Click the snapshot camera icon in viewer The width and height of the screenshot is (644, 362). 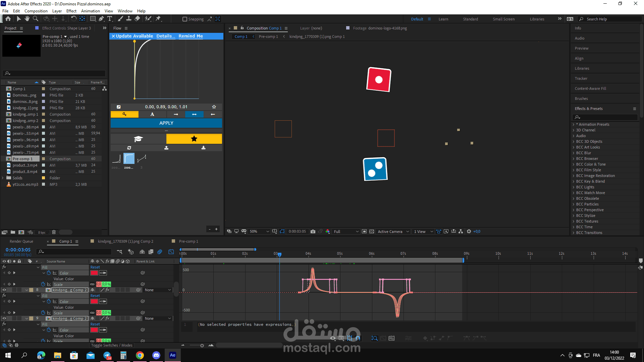313,231
